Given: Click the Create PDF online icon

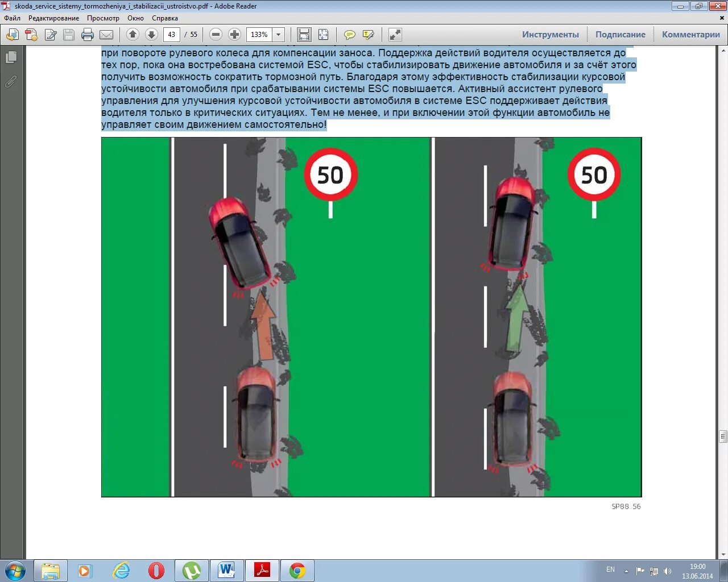Looking at the screenshot, I should point(31,35).
